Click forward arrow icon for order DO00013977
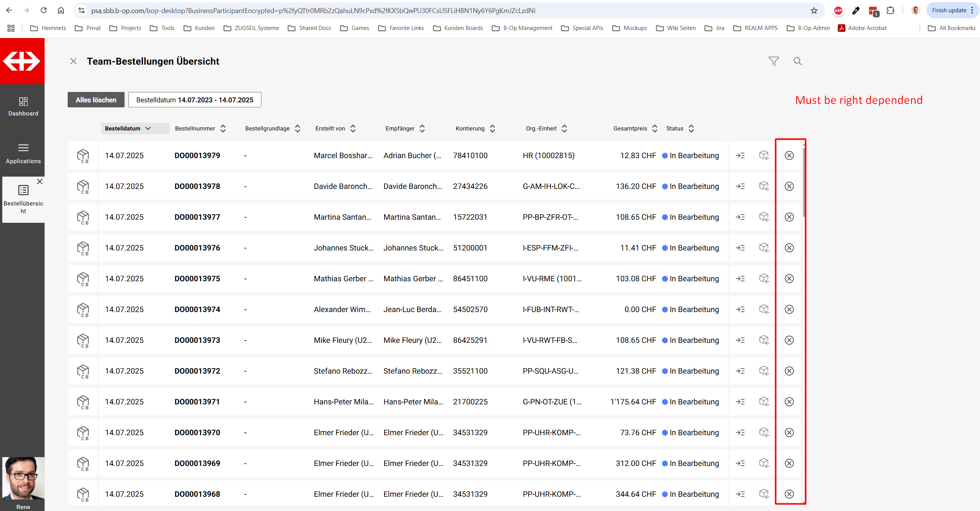 tap(740, 217)
